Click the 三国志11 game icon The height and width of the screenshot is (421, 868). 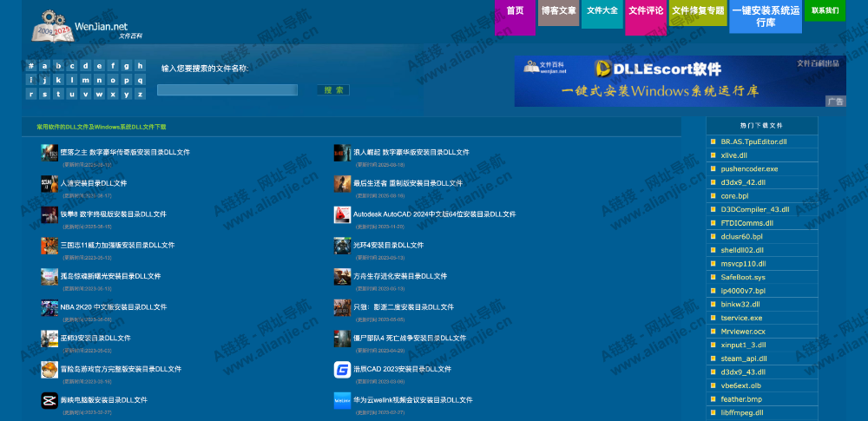coord(49,246)
